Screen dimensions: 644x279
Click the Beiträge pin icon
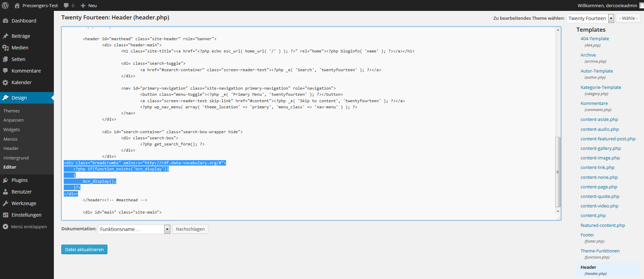click(x=5, y=36)
